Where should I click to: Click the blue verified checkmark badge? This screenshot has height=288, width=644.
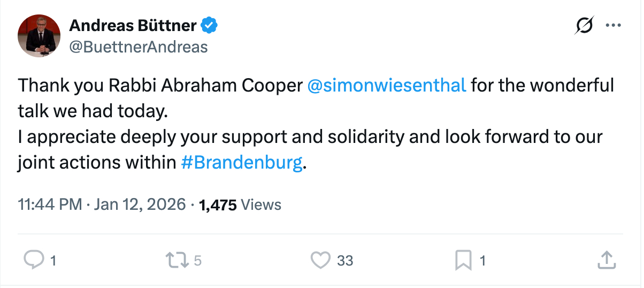[209, 25]
